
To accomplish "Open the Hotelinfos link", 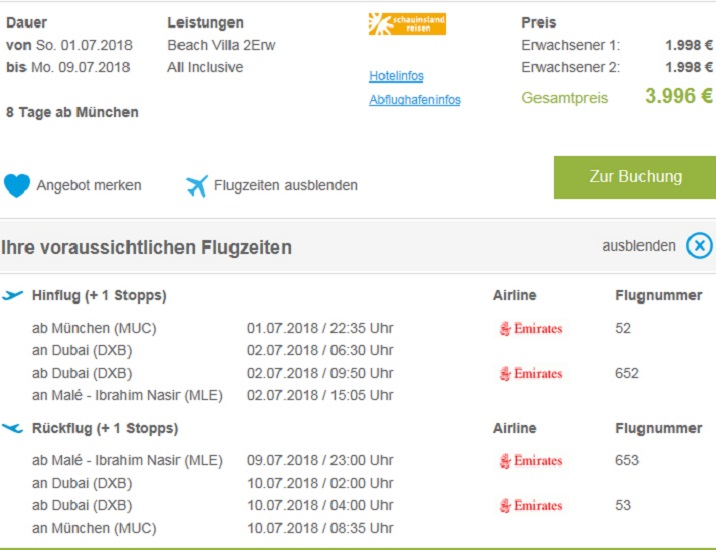I will pyautogui.click(x=396, y=76).
